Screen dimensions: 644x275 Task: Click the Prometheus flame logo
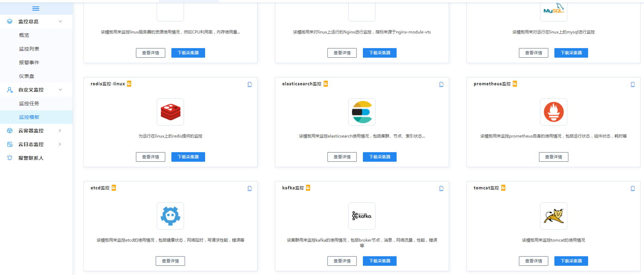[554, 112]
